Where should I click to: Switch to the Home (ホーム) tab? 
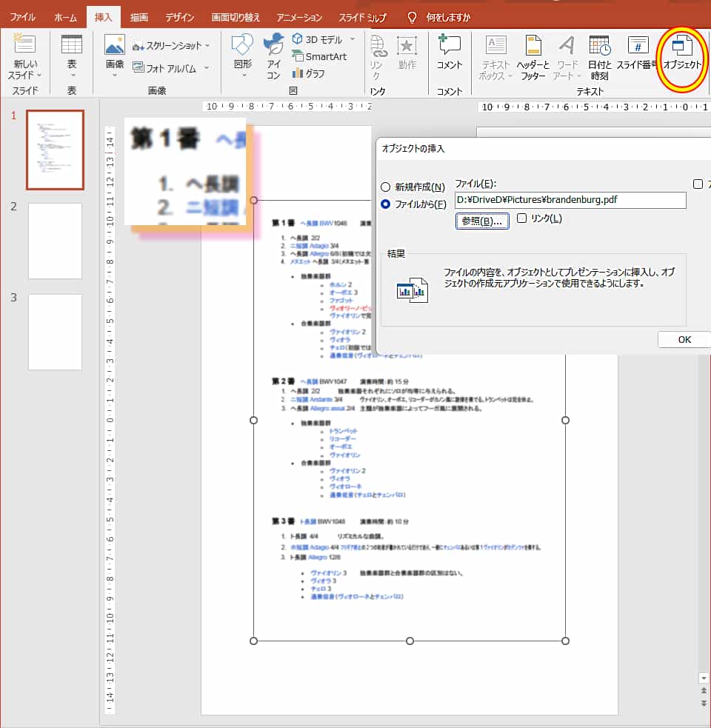click(x=65, y=18)
